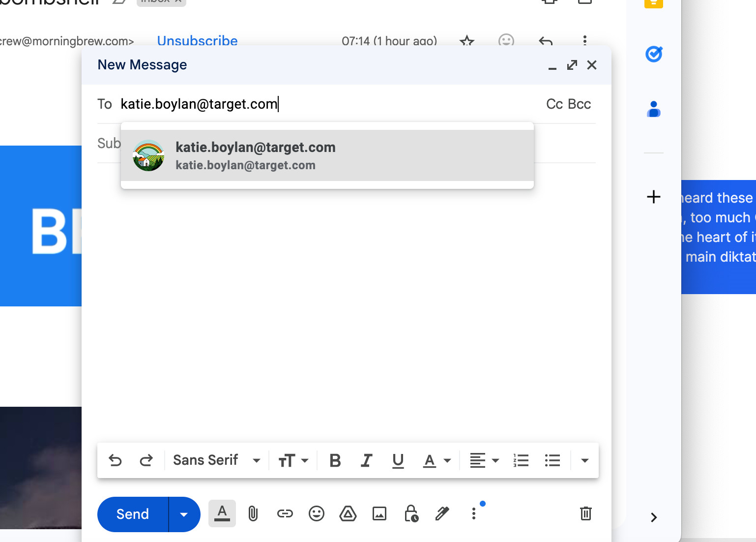Viewport: 756px width, 542px height.
Task: Open more compose options menu
Action: pos(474,513)
